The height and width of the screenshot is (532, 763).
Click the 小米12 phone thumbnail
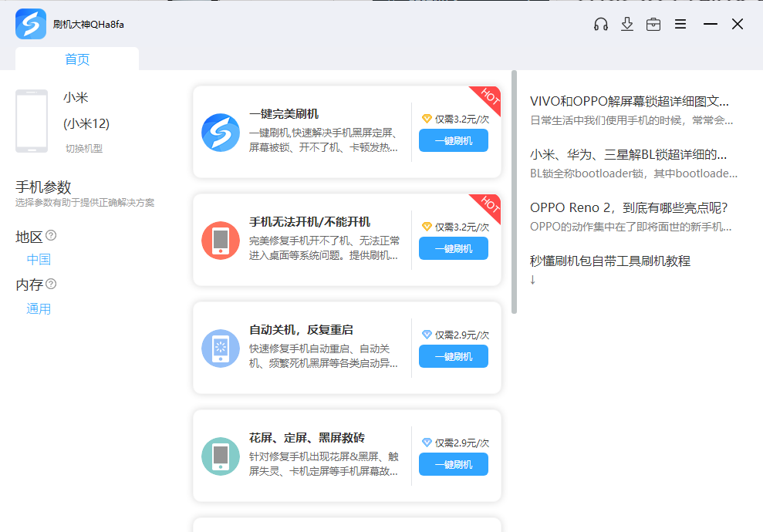[32, 121]
